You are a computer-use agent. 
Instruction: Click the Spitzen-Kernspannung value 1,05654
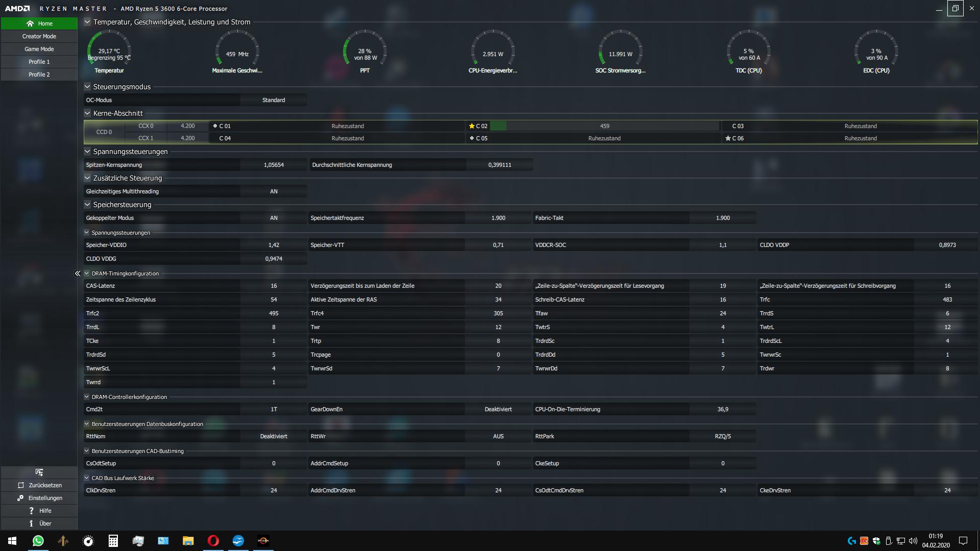(274, 165)
